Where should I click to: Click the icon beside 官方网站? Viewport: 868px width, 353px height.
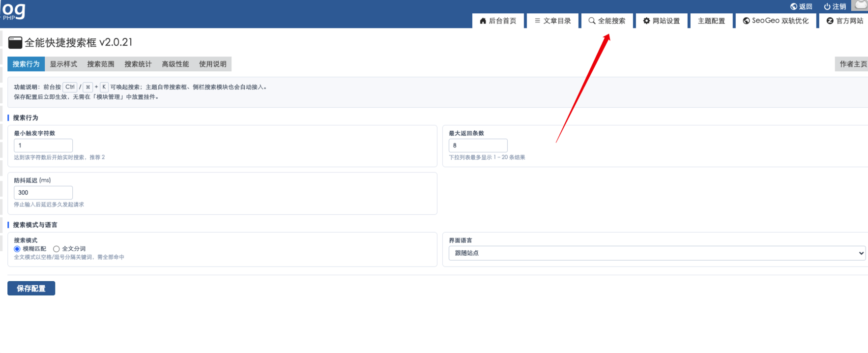(x=830, y=21)
